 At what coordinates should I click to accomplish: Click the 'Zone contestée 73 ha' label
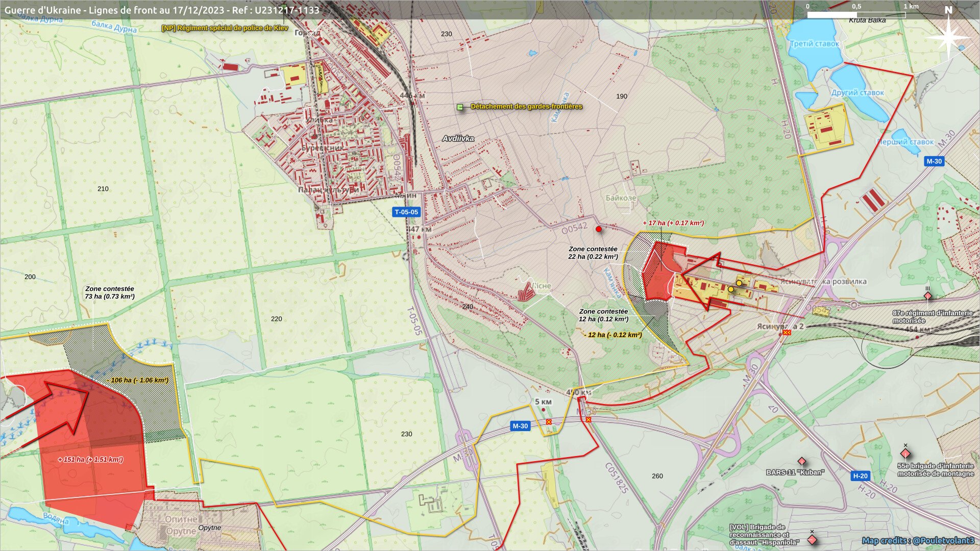pyautogui.click(x=110, y=293)
